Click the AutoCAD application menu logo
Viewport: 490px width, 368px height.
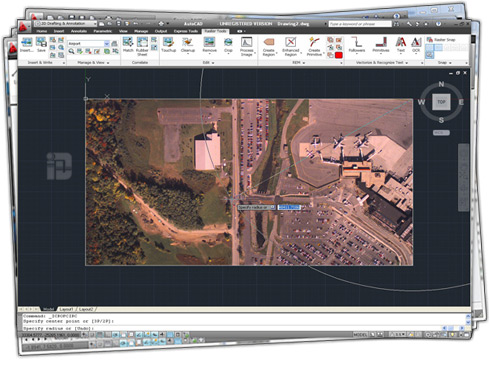[x=23, y=26]
